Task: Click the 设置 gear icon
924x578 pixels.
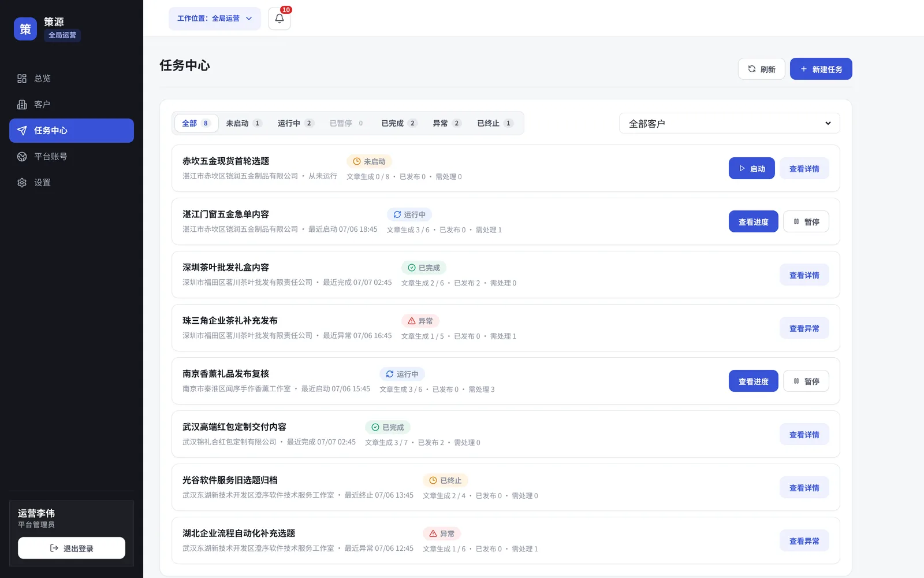Action: 22,183
